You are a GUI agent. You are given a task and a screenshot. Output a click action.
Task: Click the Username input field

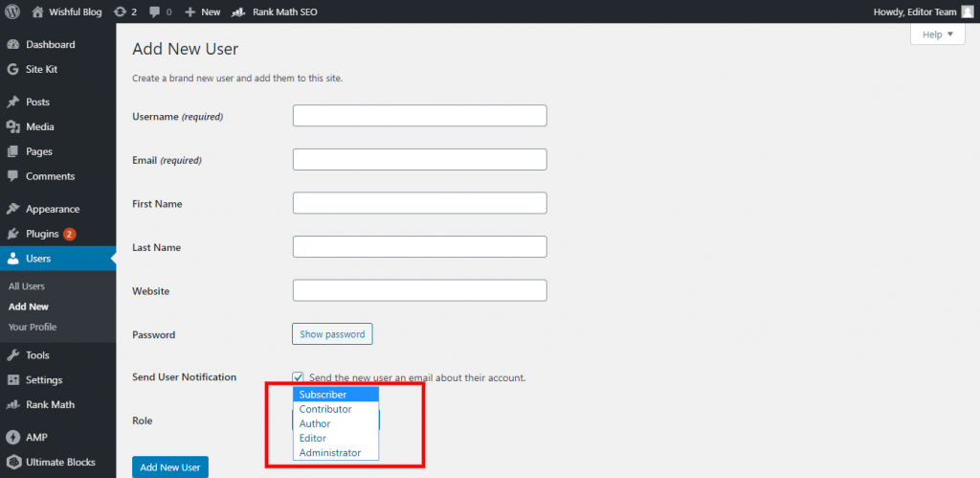[420, 116]
